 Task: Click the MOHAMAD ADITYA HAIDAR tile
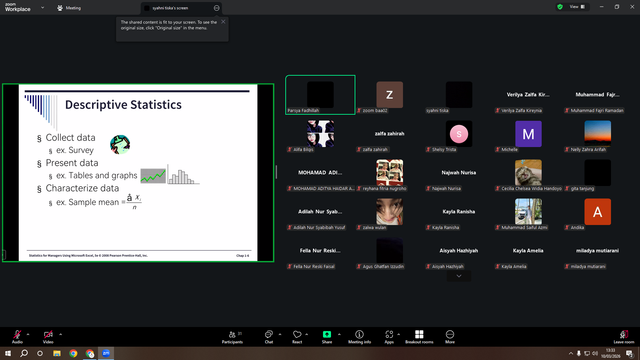click(x=320, y=173)
